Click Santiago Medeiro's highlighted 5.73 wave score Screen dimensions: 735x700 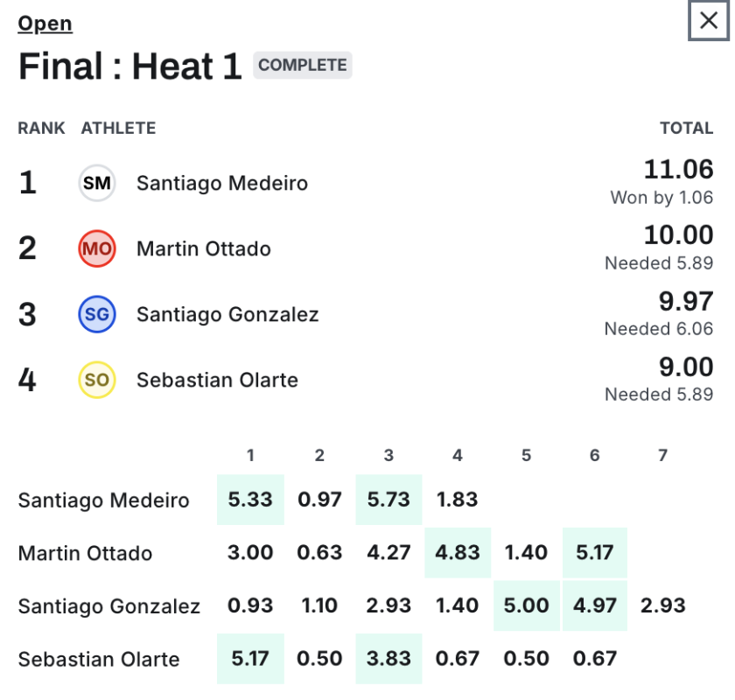point(388,500)
